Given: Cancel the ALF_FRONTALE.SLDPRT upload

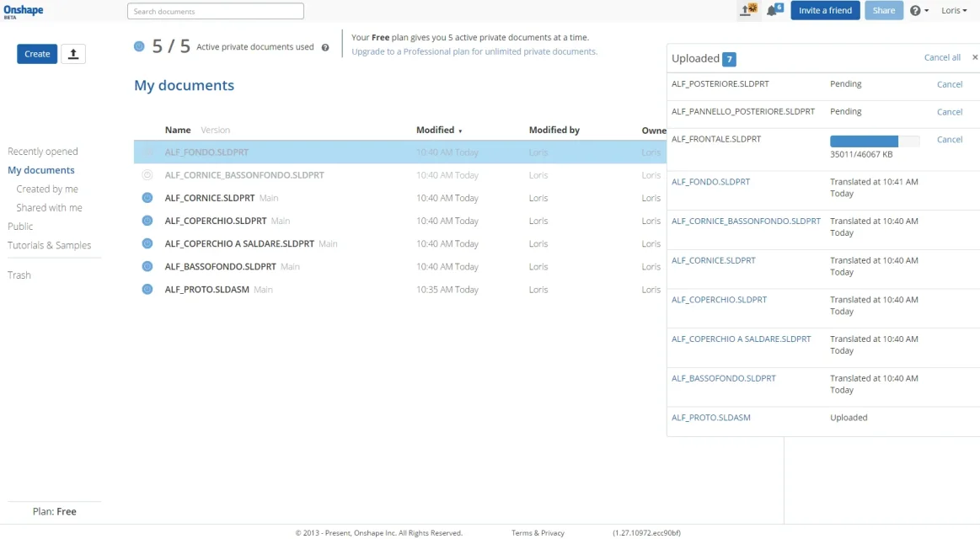Looking at the screenshot, I should 950,140.
